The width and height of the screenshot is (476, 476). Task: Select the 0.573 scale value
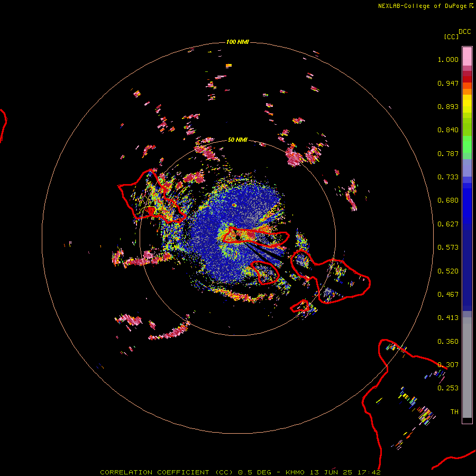pos(448,248)
